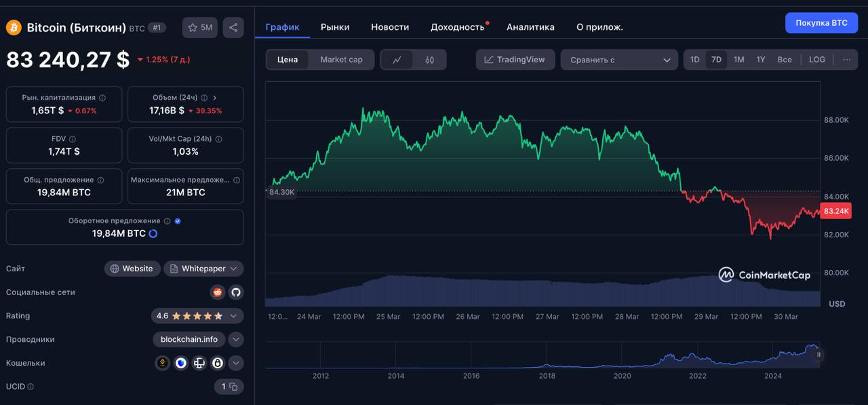This screenshot has height=405, width=868.
Task: Switch to the Аналитика tab
Action: 530,27
